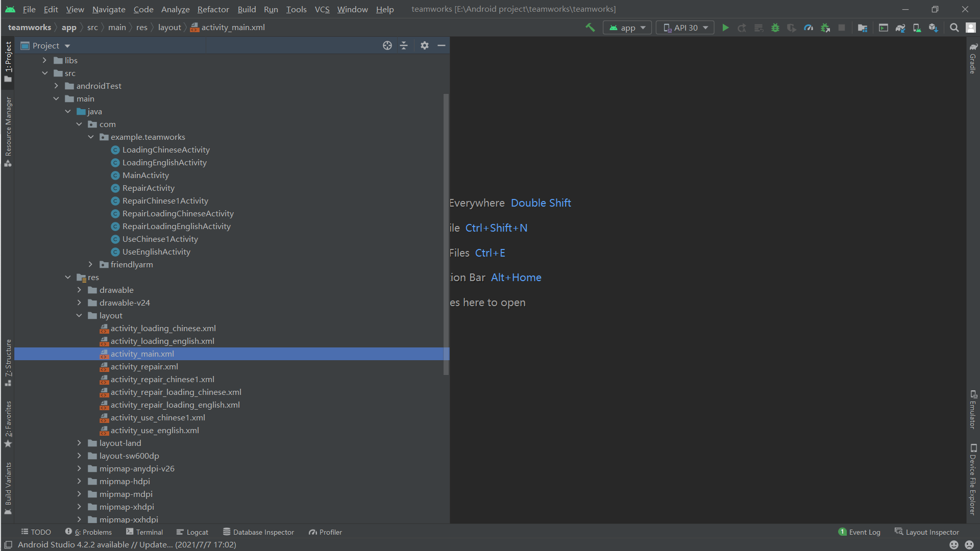
Task: Open the Logcat tool tab
Action: pos(192,532)
